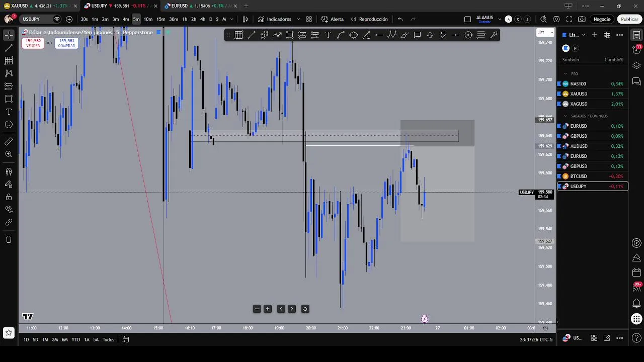Screen dimensions: 644x362
Task: Select the arrow down marker in favorites toolbar
Action: [x=443, y=35]
